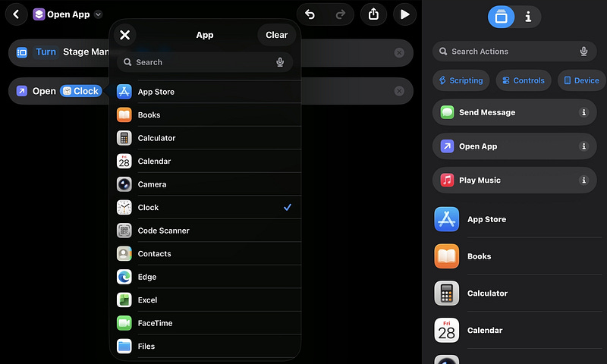607x364 pixels.
Task: Click the Stage Manager action icon
Action: tap(22, 52)
